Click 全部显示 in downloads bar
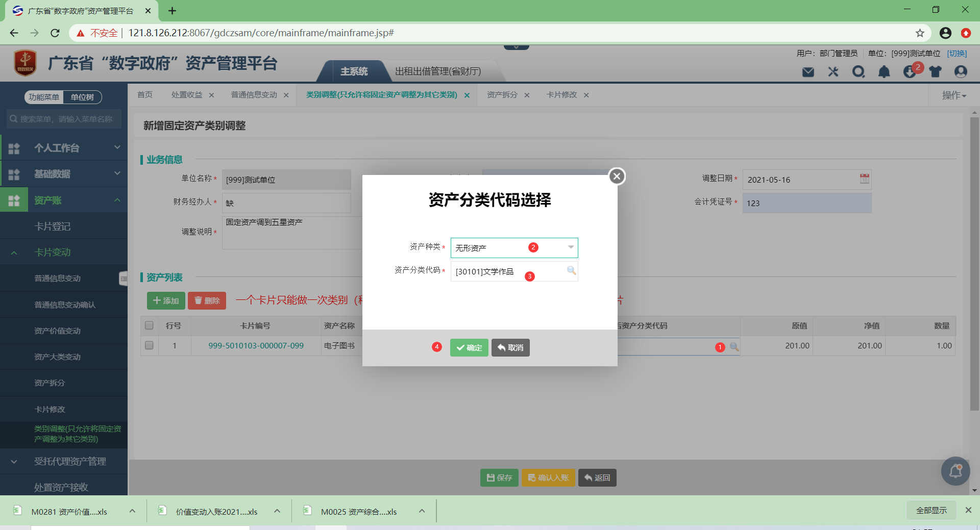This screenshot has height=530, width=980. [932, 510]
